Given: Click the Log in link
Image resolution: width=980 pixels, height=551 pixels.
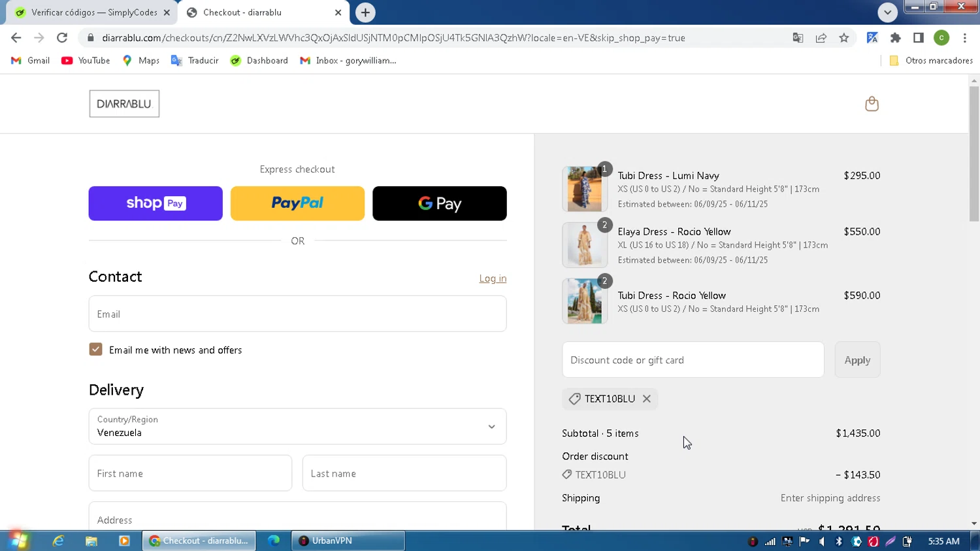Looking at the screenshot, I should pyautogui.click(x=493, y=278).
